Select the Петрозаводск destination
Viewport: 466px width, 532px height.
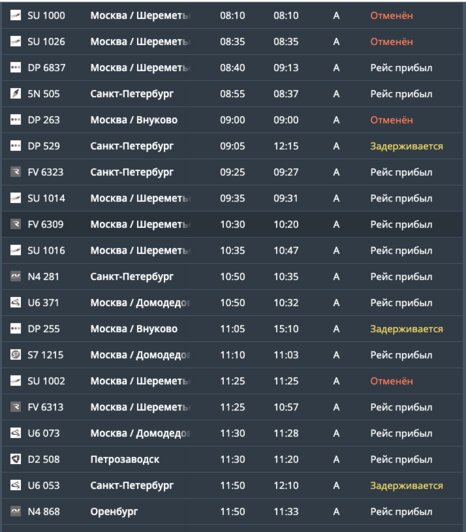coord(125,459)
